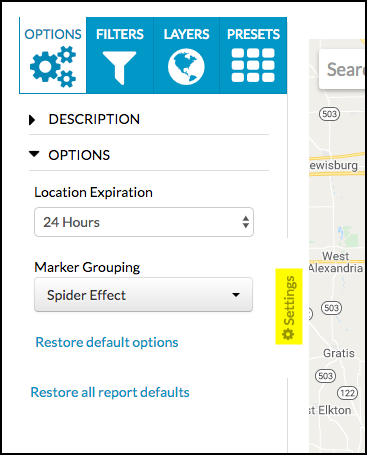Click the route 122 marker on map
The width and height of the screenshot is (367, 455).
click(x=347, y=393)
